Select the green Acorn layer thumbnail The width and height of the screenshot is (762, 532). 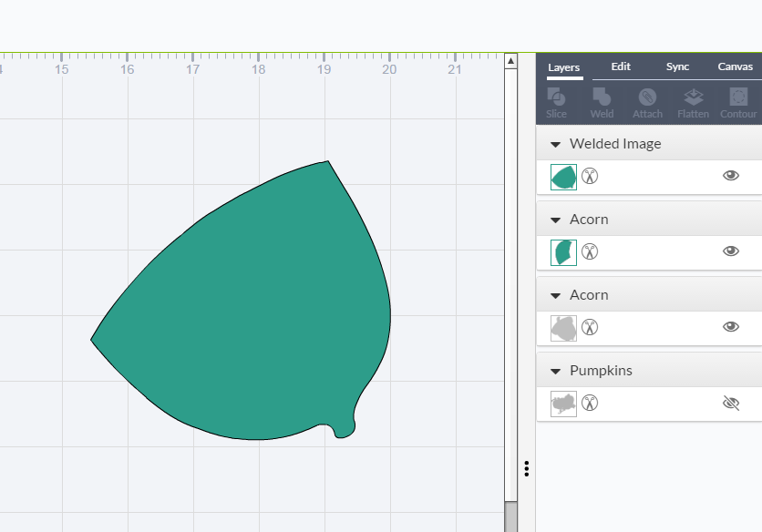pos(563,252)
